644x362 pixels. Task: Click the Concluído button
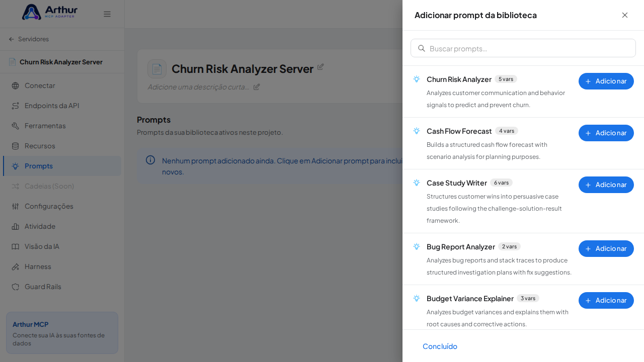(440, 346)
